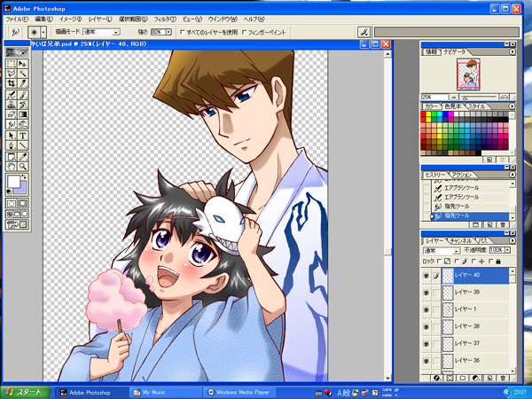Viewport: 532px width, 399px height.
Task: Switch to Windows Media Player taskbar button
Action: pyautogui.click(x=239, y=393)
